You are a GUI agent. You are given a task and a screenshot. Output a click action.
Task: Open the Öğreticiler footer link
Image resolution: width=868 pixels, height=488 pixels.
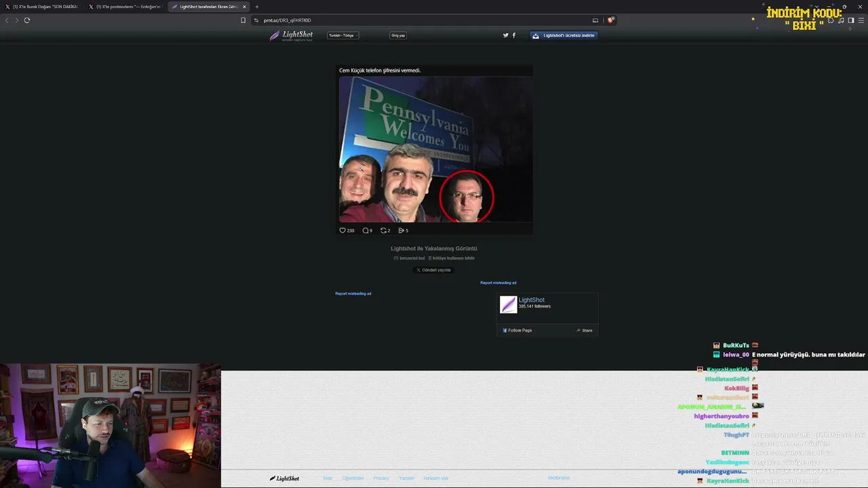pyautogui.click(x=353, y=479)
